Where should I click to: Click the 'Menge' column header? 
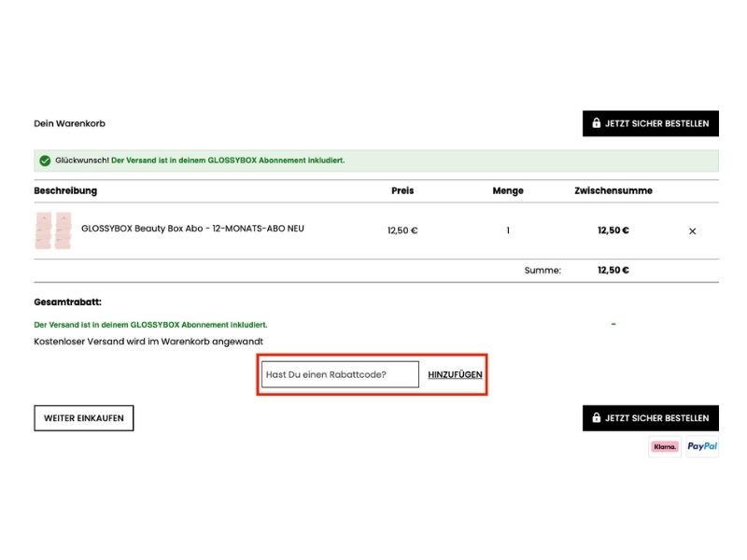coord(508,191)
